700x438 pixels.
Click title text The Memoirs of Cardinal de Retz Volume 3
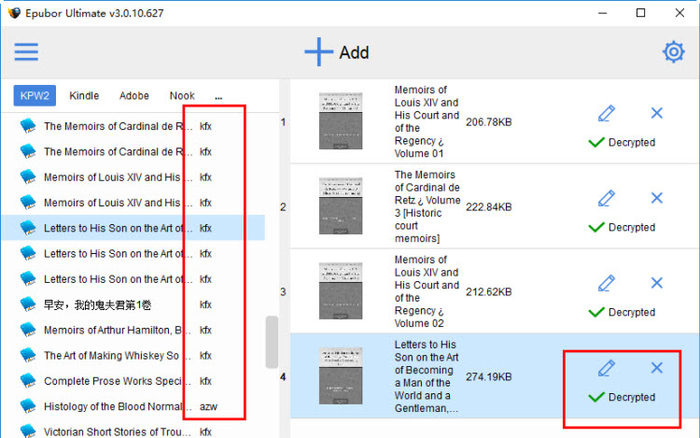click(427, 206)
